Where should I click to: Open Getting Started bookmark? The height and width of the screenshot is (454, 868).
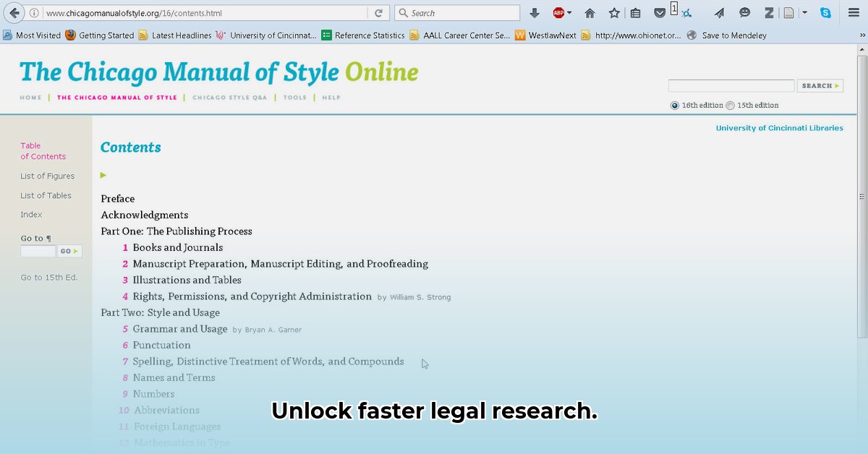point(100,35)
